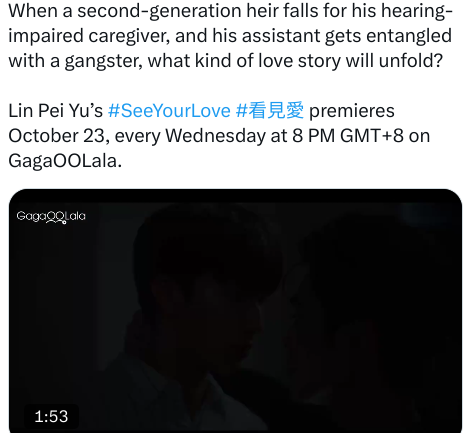Image resolution: width=472 pixels, height=433 pixels.
Task: Click the word "caregiver" in the tweet
Action: [129, 36]
